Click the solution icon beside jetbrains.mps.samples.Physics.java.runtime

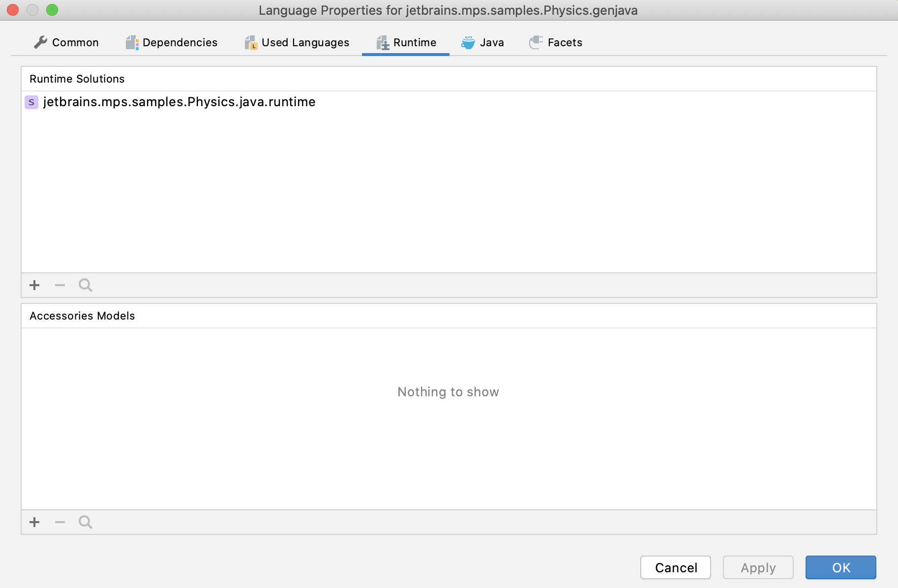point(31,102)
